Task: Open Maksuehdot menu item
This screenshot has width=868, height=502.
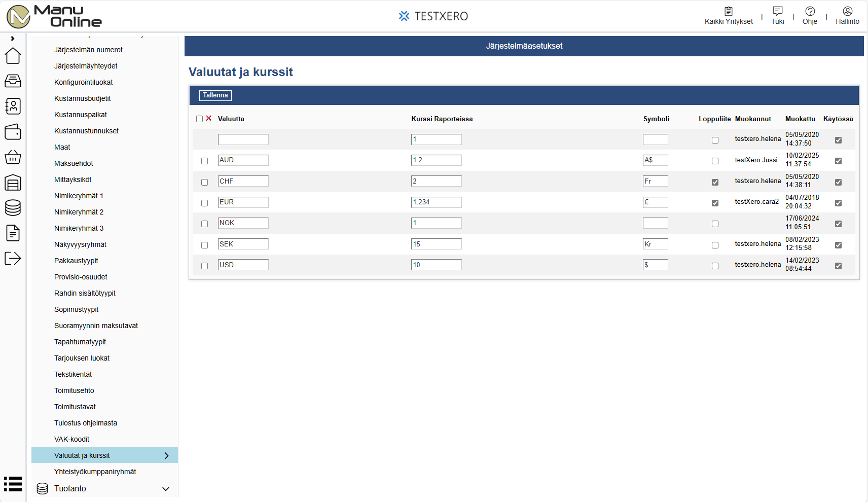Action: [x=74, y=163]
